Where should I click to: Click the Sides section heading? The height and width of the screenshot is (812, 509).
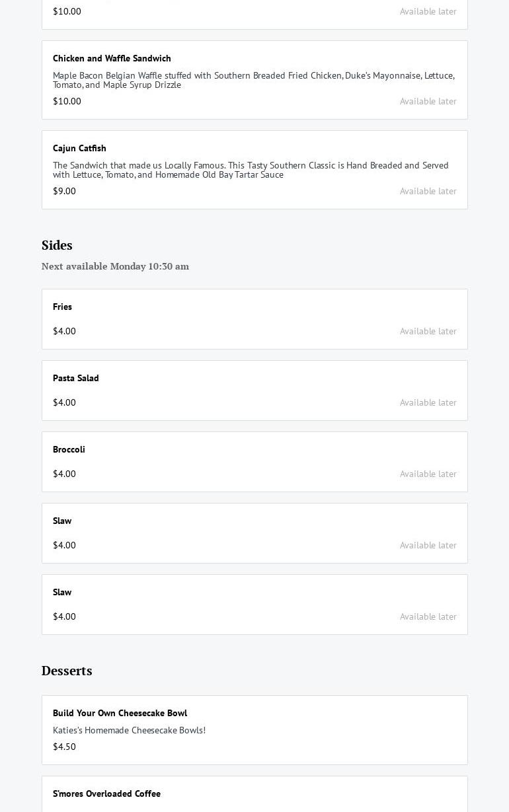tap(57, 246)
